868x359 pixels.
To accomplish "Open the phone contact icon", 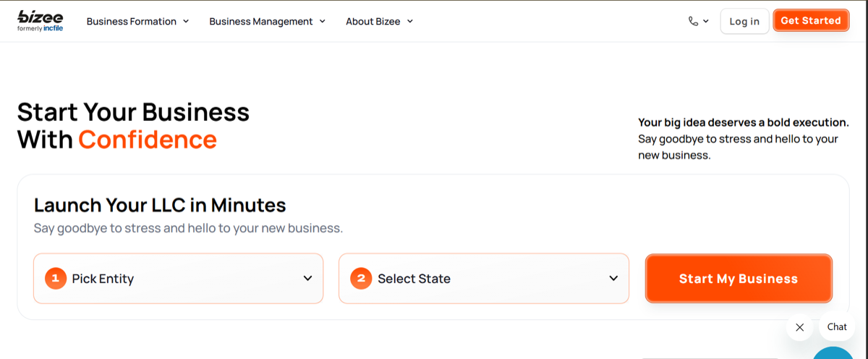I will (x=694, y=22).
